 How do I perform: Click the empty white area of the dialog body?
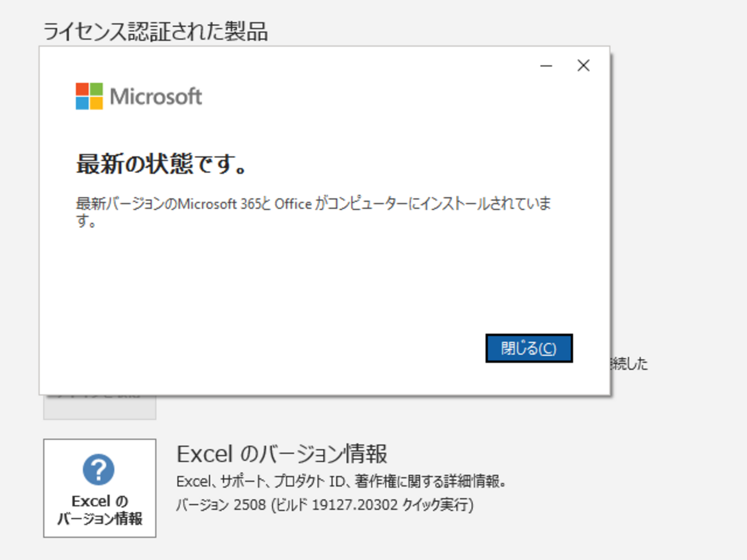point(287,281)
